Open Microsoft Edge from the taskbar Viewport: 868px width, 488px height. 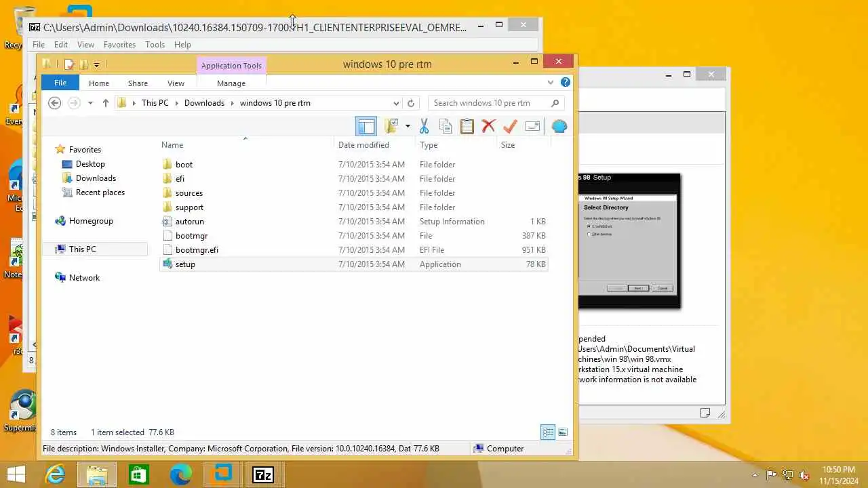pyautogui.click(x=180, y=474)
